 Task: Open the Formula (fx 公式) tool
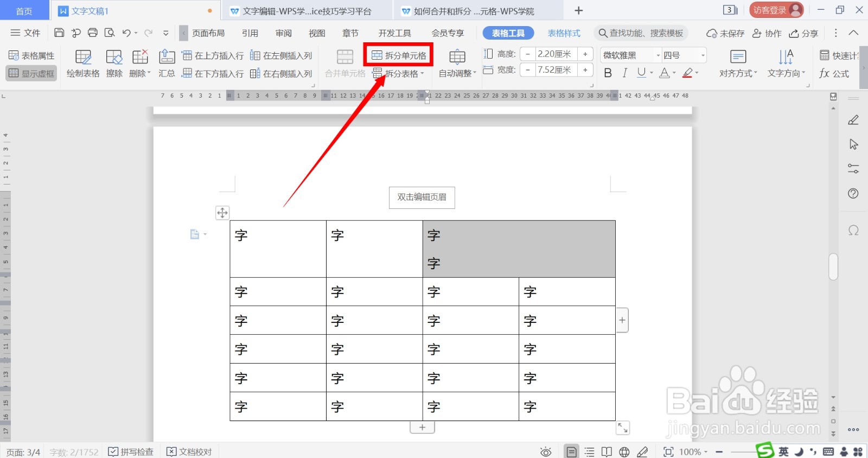coord(834,73)
